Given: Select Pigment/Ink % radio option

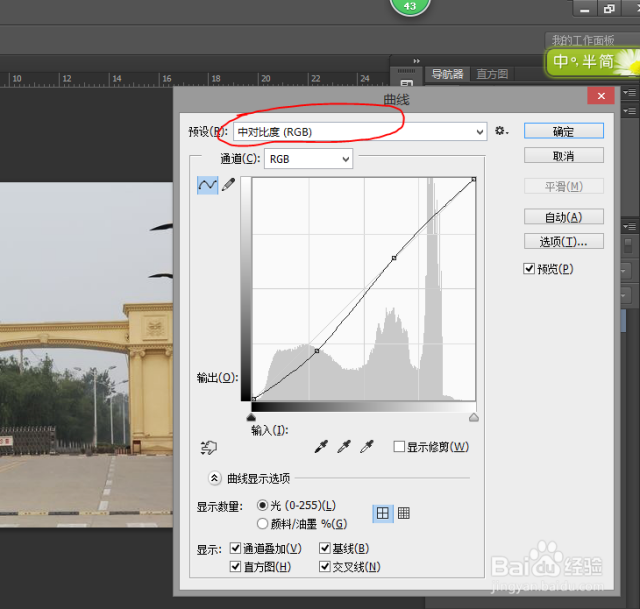Looking at the screenshot, I should [262, 523].
